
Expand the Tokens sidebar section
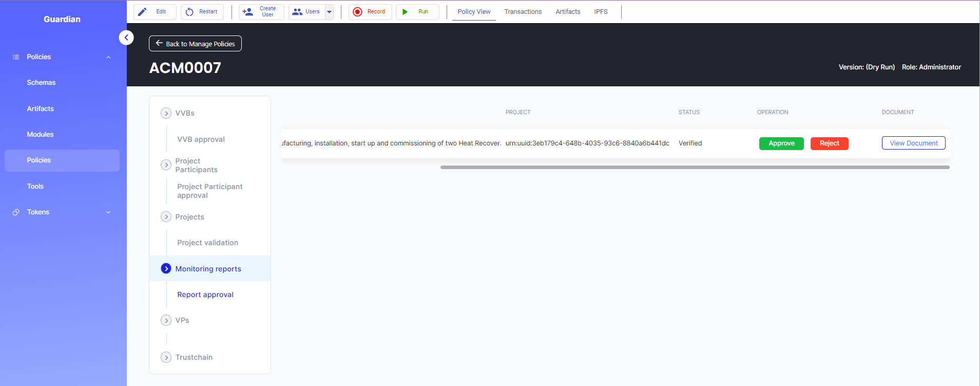pos(108,212)
